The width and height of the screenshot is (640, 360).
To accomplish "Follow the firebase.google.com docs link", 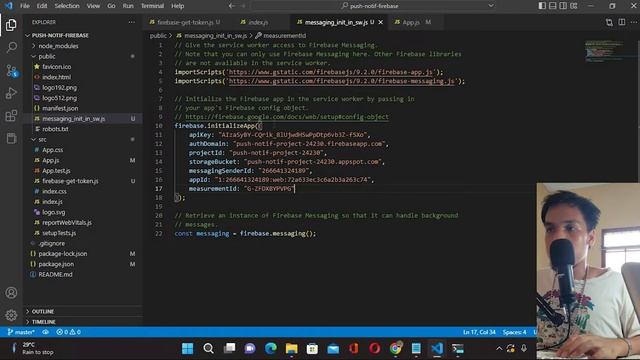I will [x=287, y=117].
